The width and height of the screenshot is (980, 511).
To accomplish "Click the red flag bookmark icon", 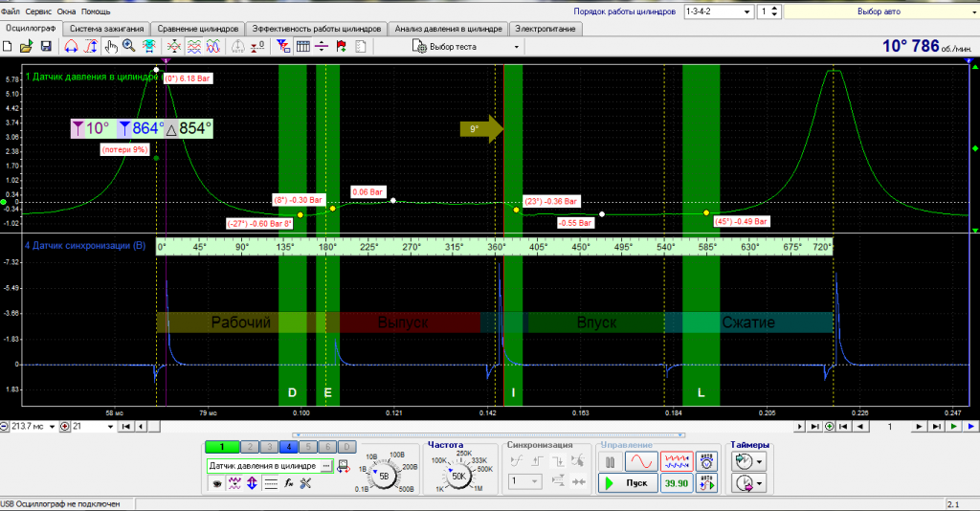I will click(x=342, y=46).
